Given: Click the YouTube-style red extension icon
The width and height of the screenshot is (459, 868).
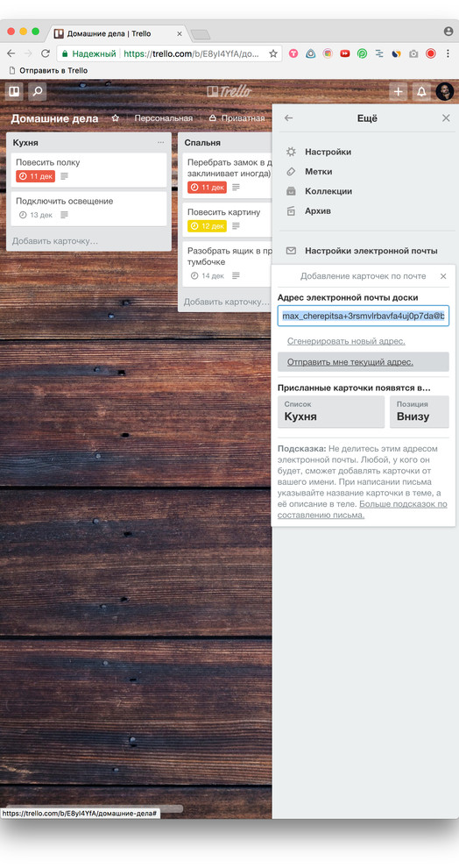Looking at the screenshot, I should tap(345, 53).
